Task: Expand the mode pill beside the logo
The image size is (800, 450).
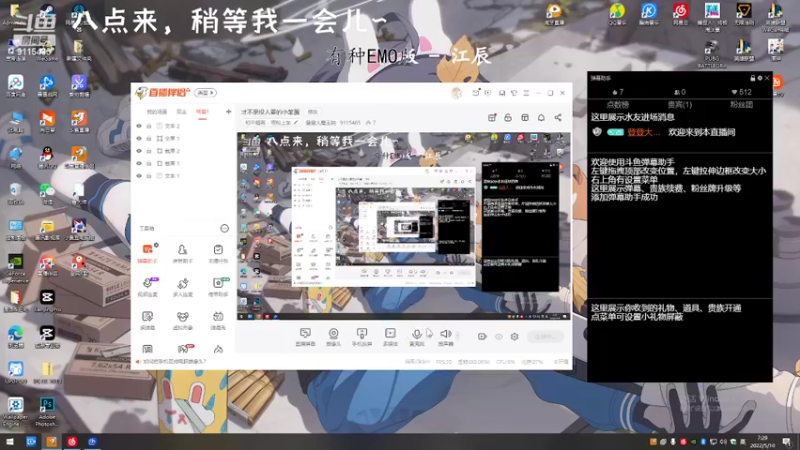Action: tap(205, 93)
